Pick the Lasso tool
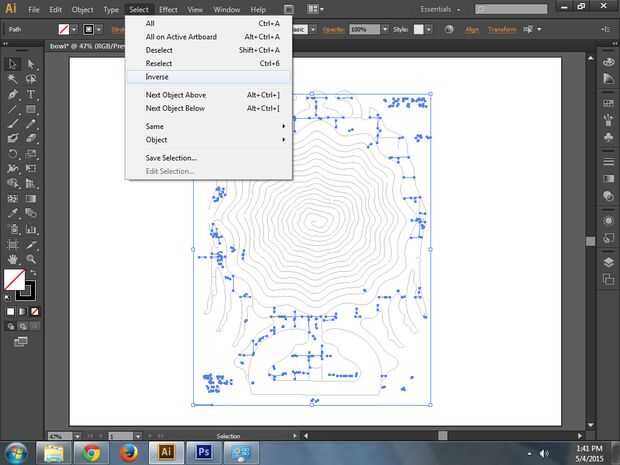This screenshot has width=620, height=465. (31, 79)
